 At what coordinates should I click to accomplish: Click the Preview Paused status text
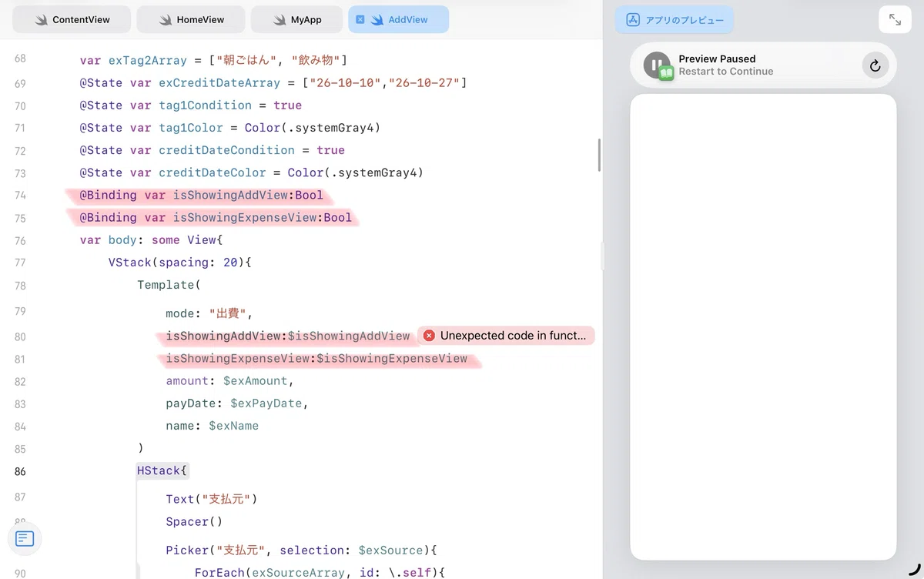click(x=717, y=59)
